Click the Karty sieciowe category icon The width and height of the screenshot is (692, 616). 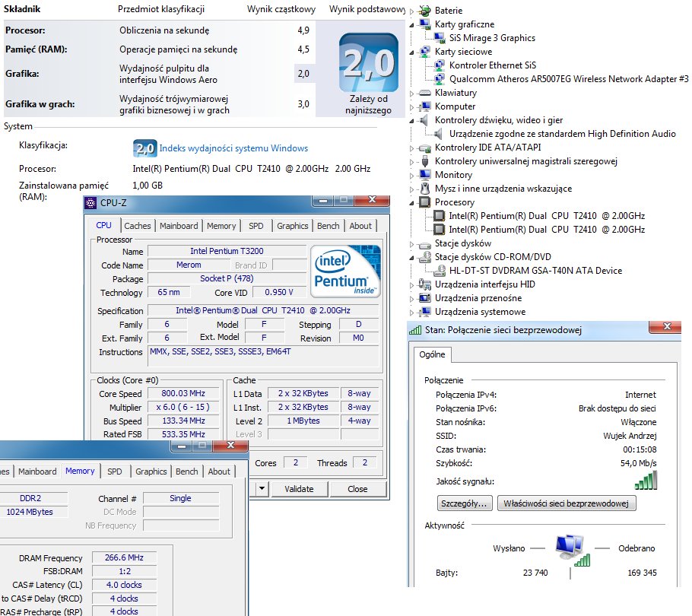[424, 51]
